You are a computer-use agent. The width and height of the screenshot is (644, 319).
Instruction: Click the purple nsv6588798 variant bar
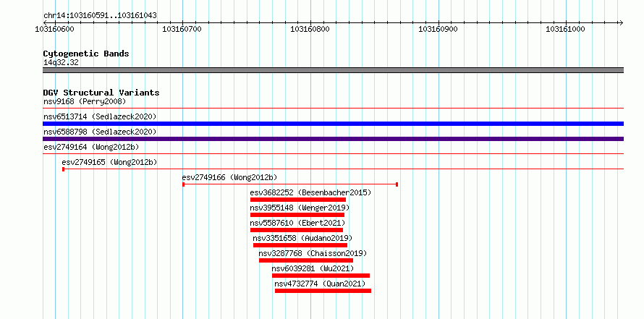[x=333, y=139]
